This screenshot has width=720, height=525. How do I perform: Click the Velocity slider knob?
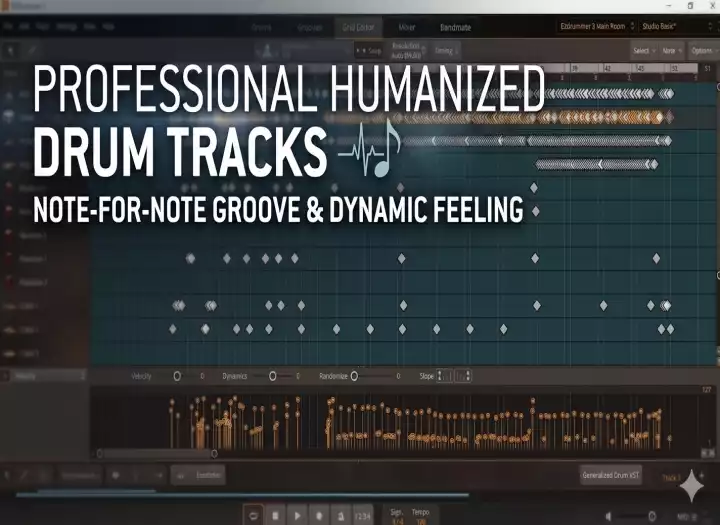pyautogui.click(x=177, y=376)
